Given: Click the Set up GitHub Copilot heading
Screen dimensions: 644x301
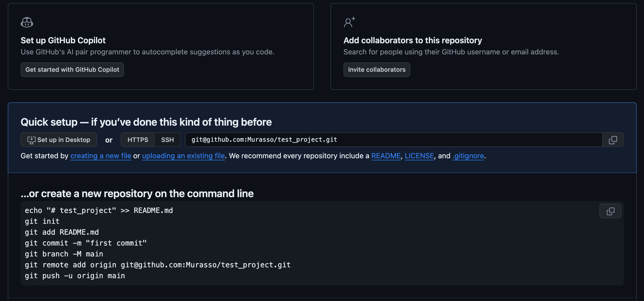Looking at the screenshot, I should point(63,40).
